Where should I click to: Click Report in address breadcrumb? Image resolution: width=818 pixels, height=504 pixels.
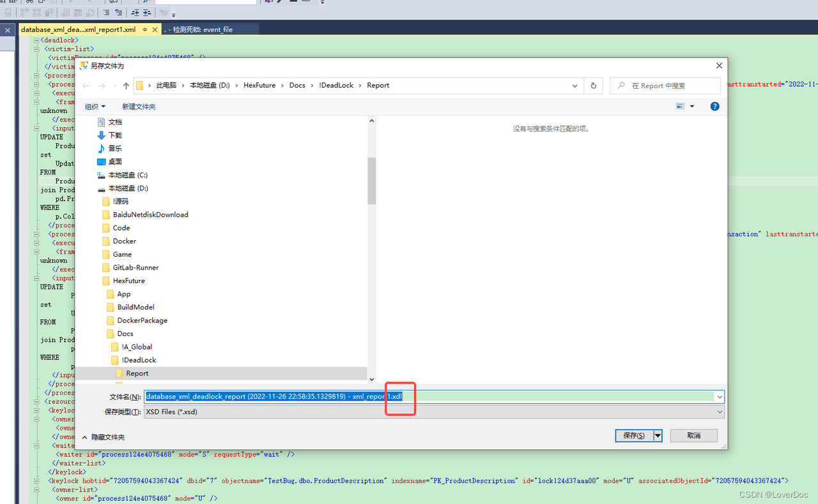[378, 86]
